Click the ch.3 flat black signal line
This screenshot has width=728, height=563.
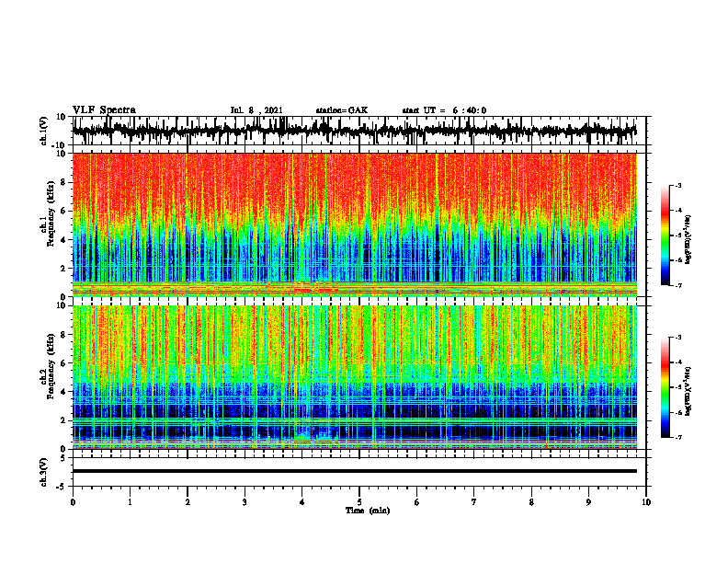(355, 471)
